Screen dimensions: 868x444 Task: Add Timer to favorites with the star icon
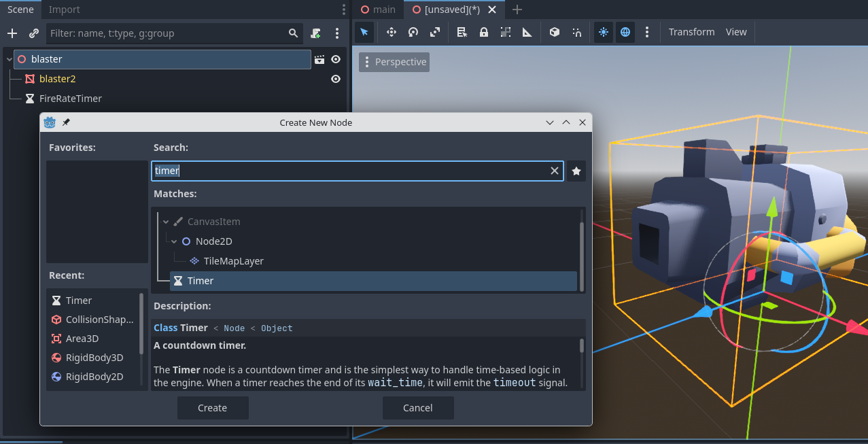point(576,171)
